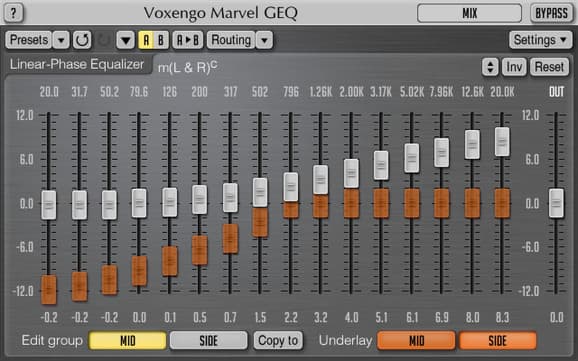Click the 50.2 Hz band white fader

tap(109, 205)
